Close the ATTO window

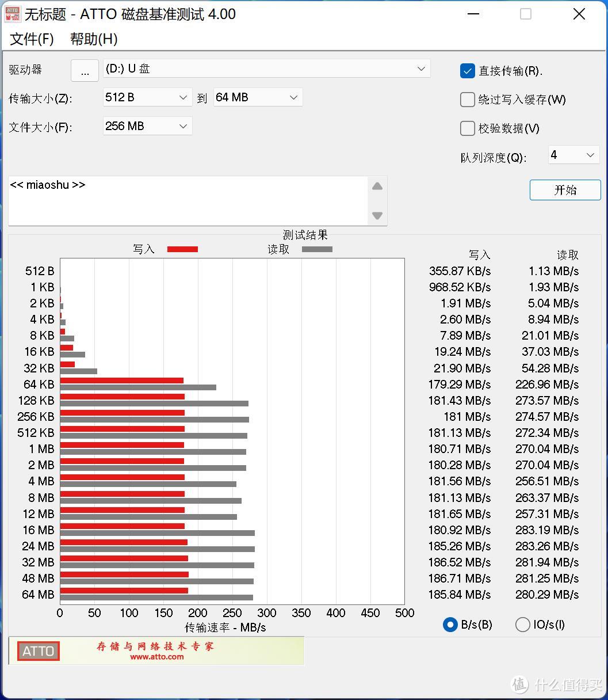[579, 14]
